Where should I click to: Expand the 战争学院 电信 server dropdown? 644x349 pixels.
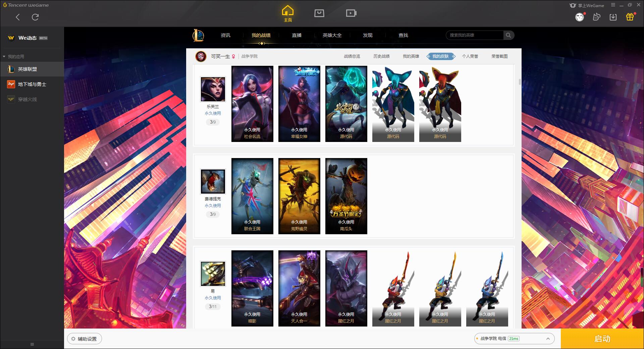tap(514, 339)
